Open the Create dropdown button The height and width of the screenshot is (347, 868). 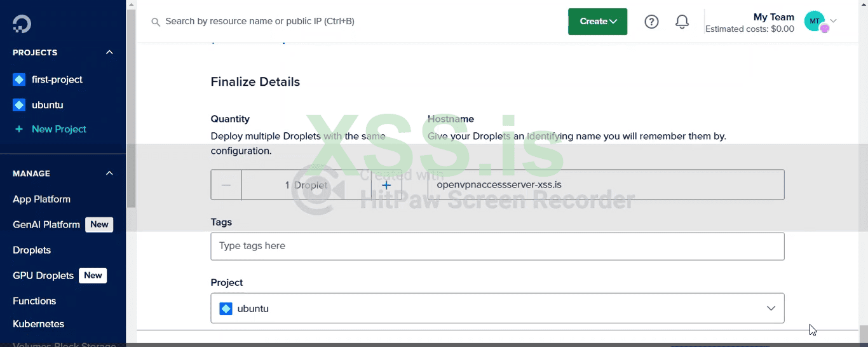click(597, 22)
